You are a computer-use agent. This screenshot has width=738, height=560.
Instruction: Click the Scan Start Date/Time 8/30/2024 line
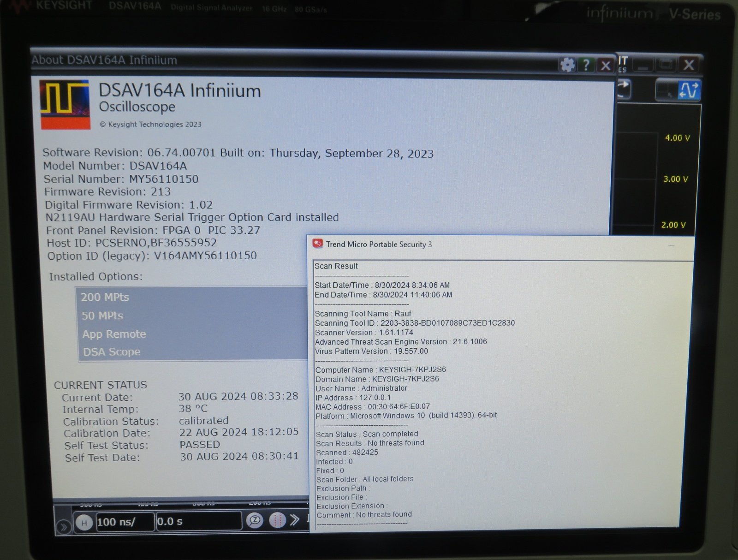(382, 286)
